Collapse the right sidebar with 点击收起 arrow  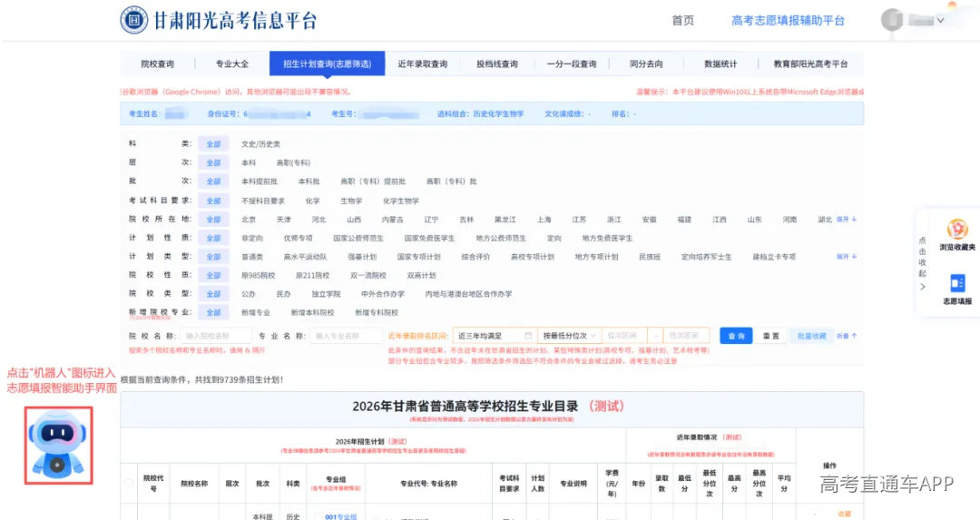click(923, 287)
